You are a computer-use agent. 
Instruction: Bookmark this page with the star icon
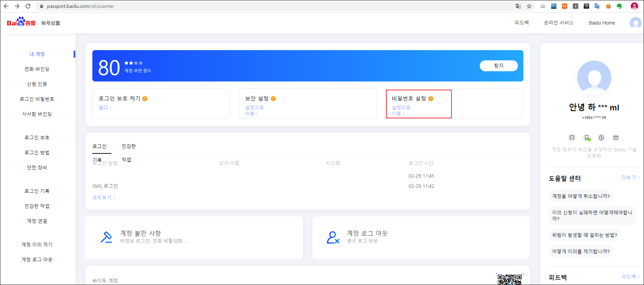[529, 6]
